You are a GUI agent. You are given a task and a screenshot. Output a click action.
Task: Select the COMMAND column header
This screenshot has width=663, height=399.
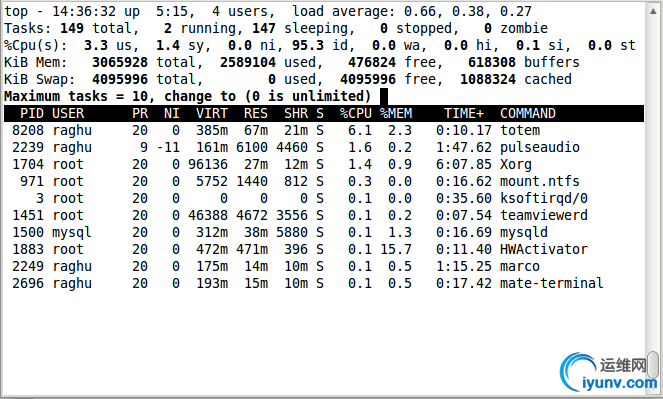tap(528, 113)
